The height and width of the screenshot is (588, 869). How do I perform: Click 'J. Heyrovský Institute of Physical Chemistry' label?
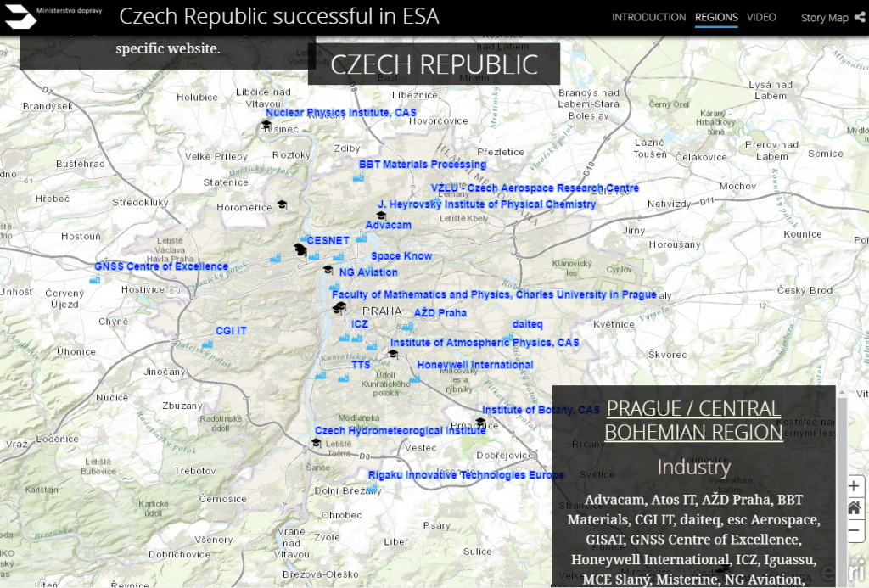(x=486, y=204)
